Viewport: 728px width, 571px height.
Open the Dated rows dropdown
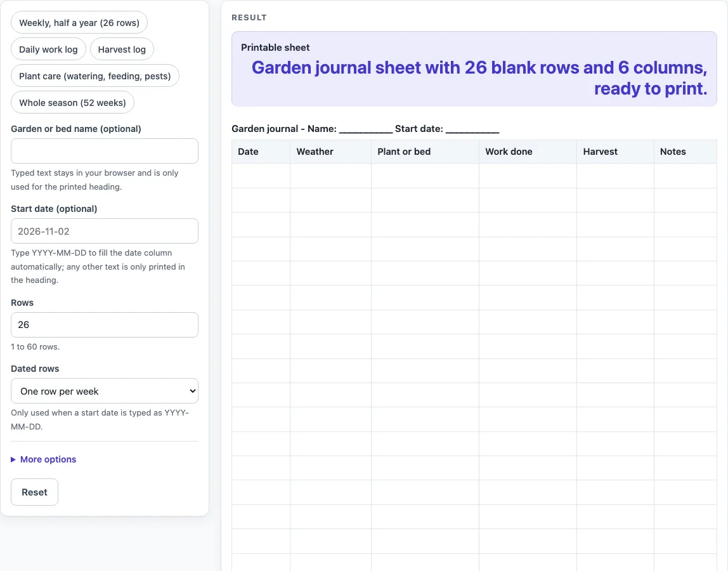tap(105, 391)
